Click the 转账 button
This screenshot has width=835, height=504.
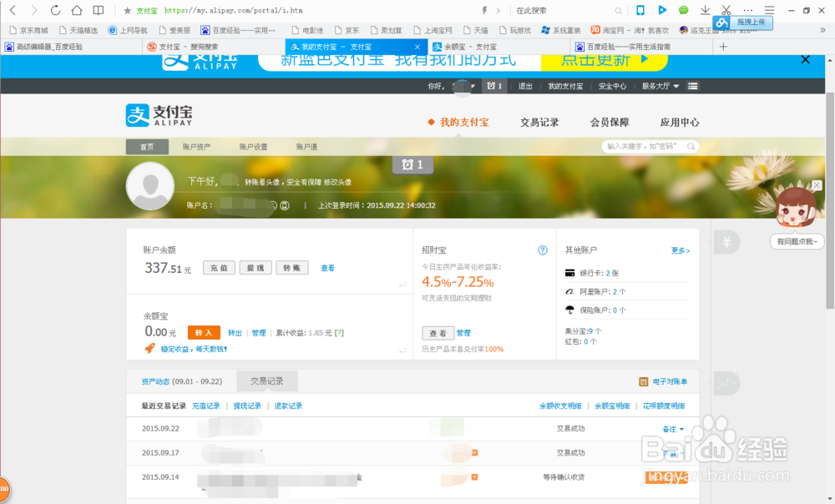[x=291, y=268]
